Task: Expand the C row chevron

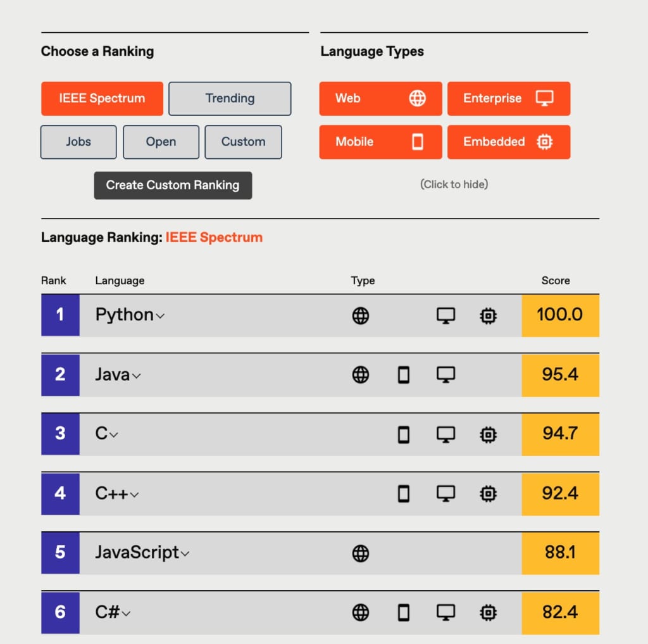Action: [114, 435]
